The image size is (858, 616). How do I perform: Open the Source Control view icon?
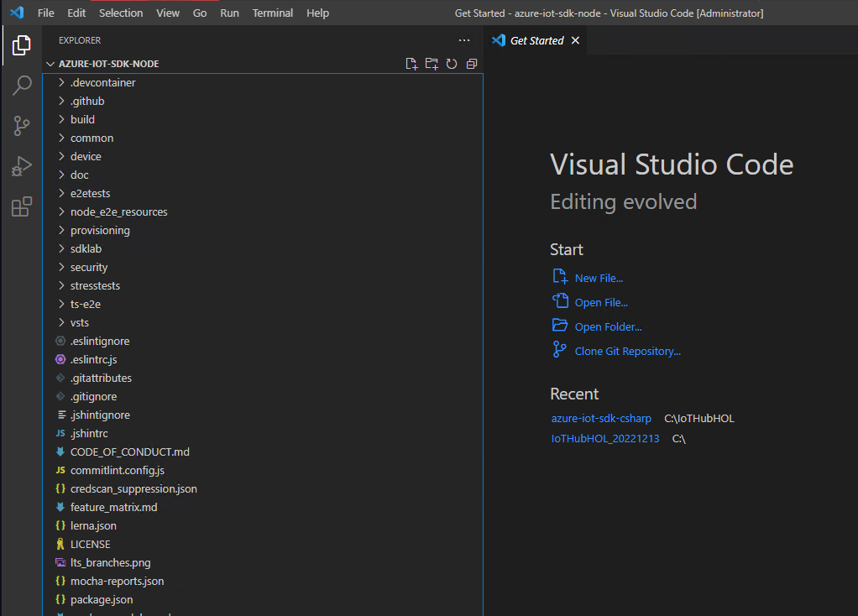tap(21, 126)
